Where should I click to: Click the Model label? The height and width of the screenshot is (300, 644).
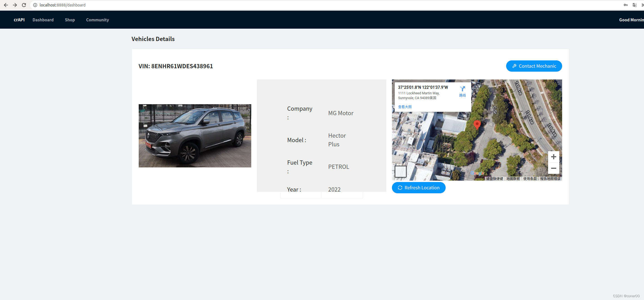tap(297, 140)
